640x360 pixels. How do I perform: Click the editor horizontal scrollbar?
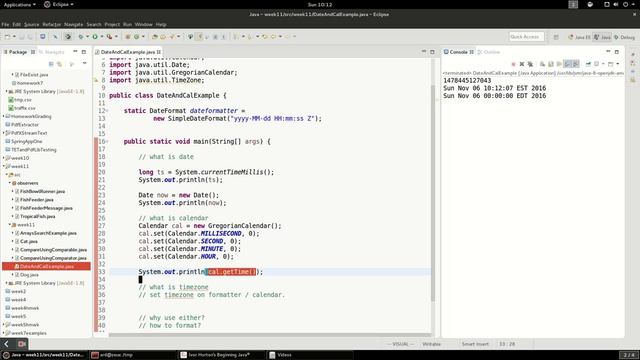point(269,335)
